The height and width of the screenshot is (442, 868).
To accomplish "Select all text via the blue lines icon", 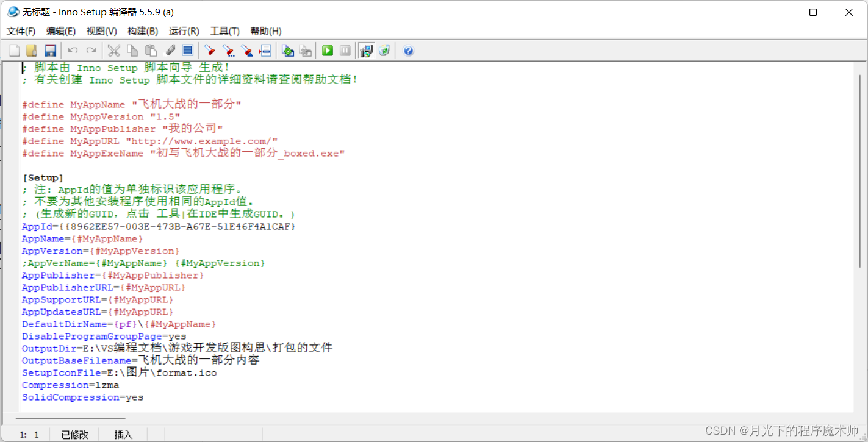I will [x=188, y=51].
